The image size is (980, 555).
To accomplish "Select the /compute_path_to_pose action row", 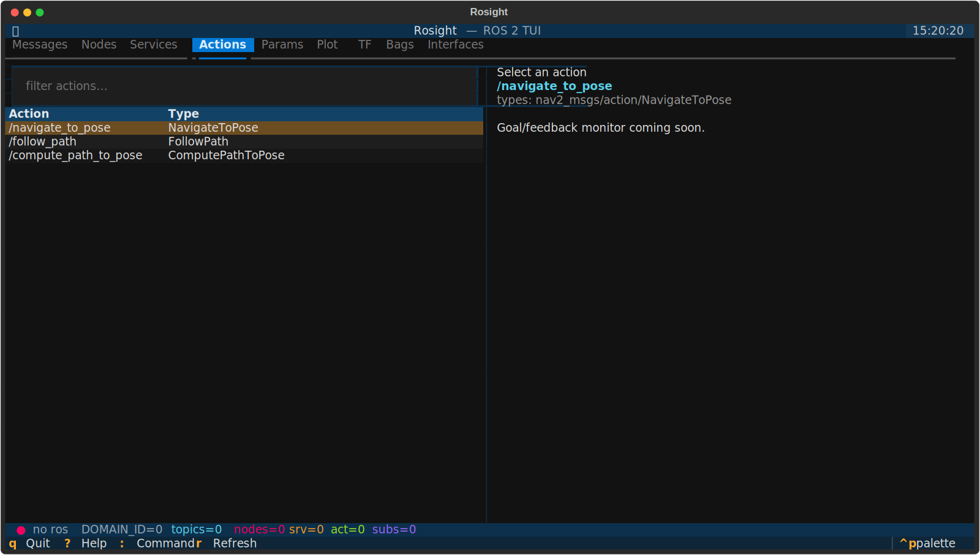I will (244, 156).
